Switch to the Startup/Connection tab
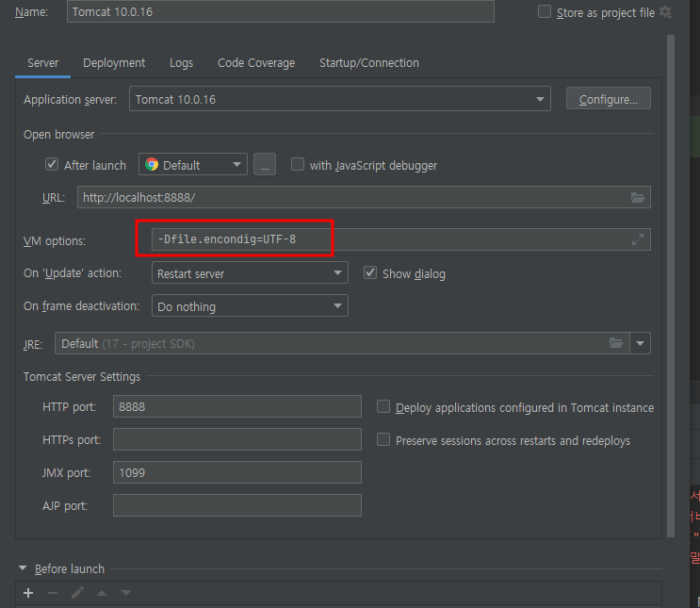This screenshot has width=700, height=608. pyautogui.click(x=369, y=63)
